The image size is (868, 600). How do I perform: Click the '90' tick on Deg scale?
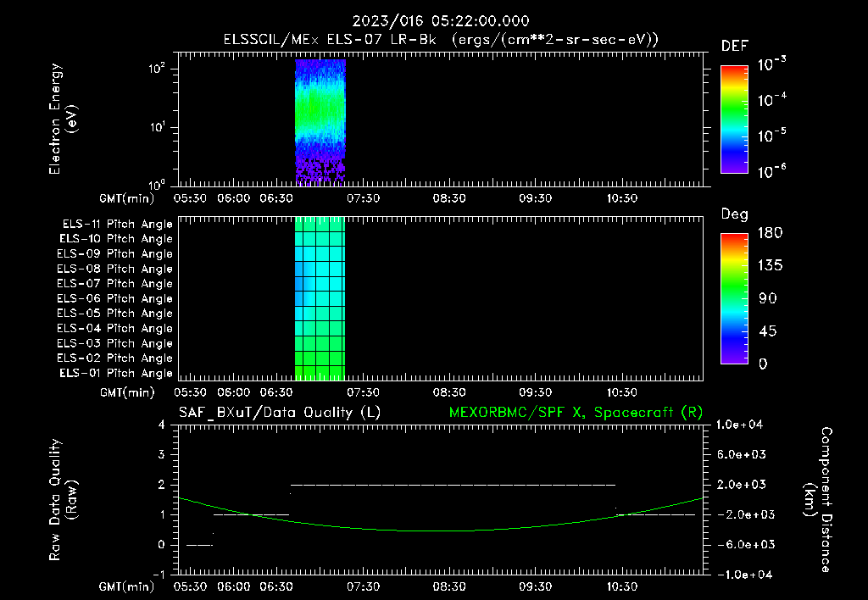[x=768, y=299]
